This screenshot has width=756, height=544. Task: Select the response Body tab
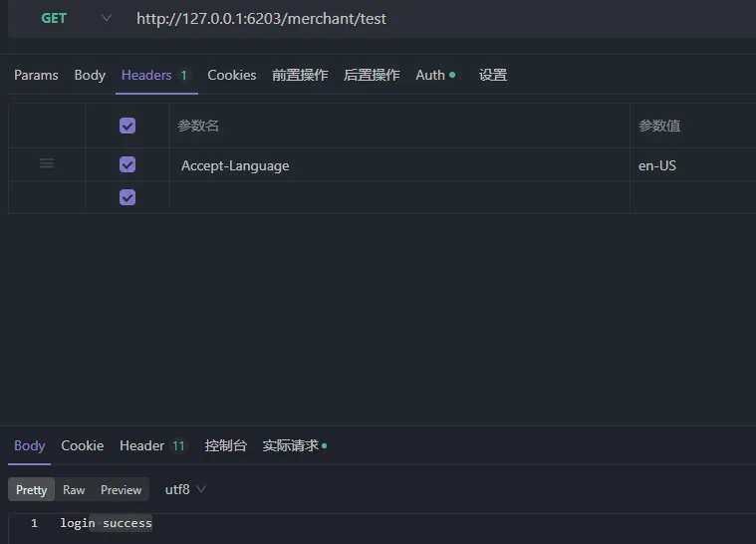point(30,445)
